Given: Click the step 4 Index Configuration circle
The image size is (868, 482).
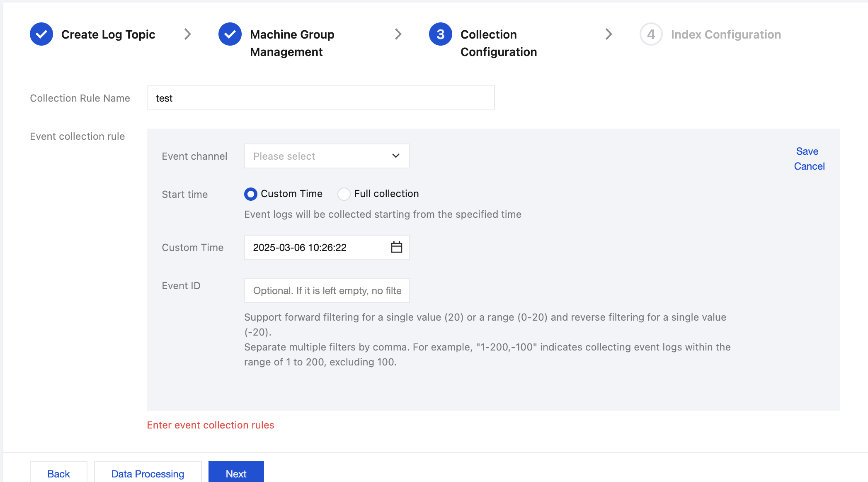Looking at the screenshot, I should 651,34.
